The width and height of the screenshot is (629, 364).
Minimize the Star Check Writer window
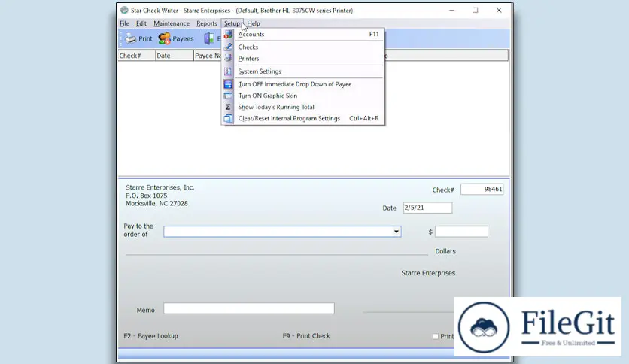[x=451, y=11]
